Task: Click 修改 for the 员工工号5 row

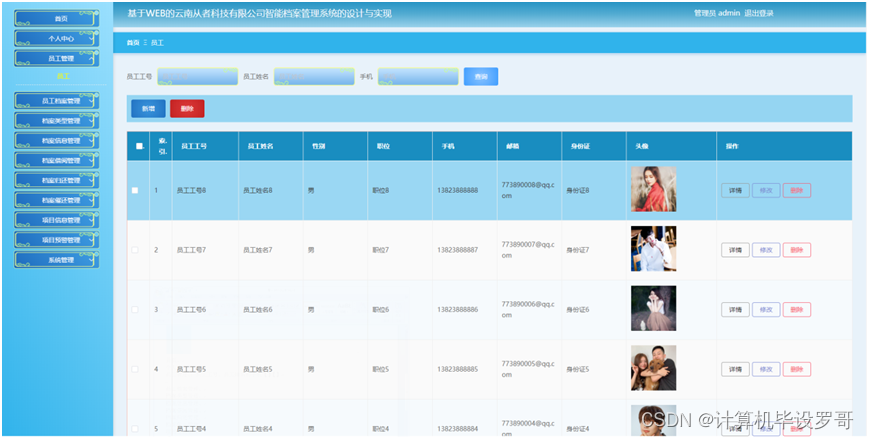Action: (x=766, y=369)
